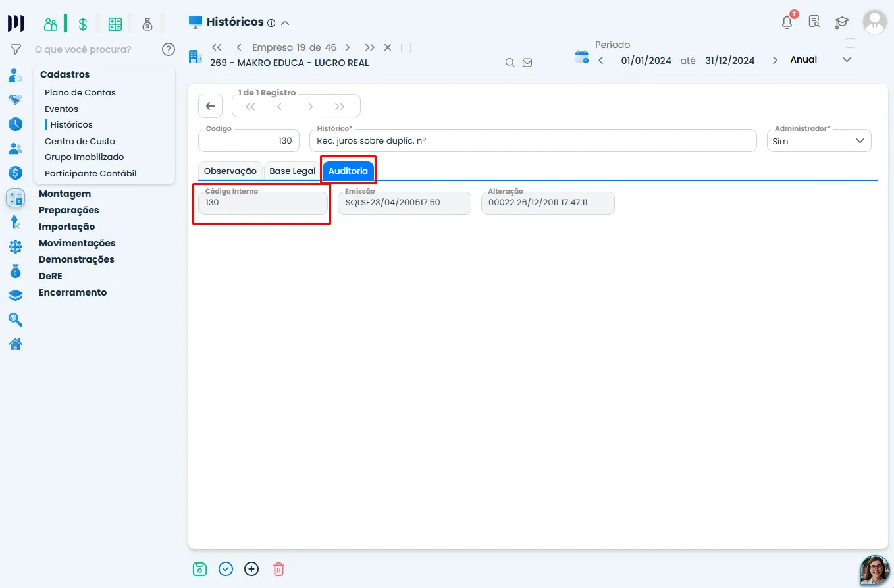Click the filter funnel icon
This screenshot has height=588, width=894.
[16, 49]
